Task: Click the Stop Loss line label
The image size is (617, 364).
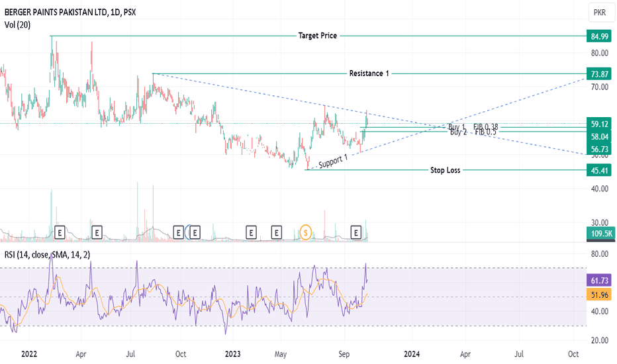Action: click(445, 170)
